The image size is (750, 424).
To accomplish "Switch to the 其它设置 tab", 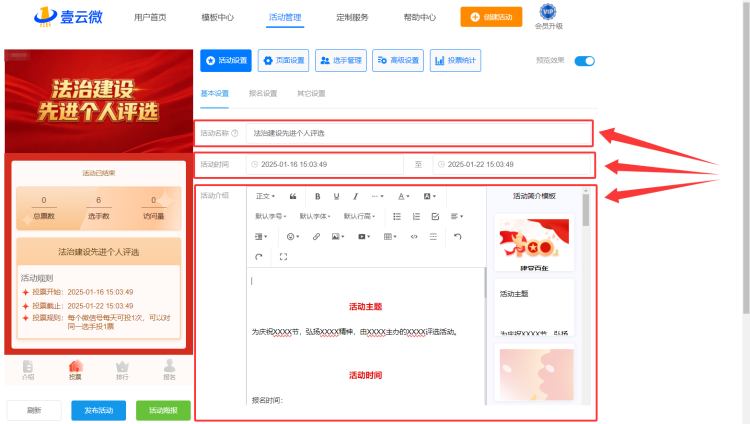I will point(311,93).
